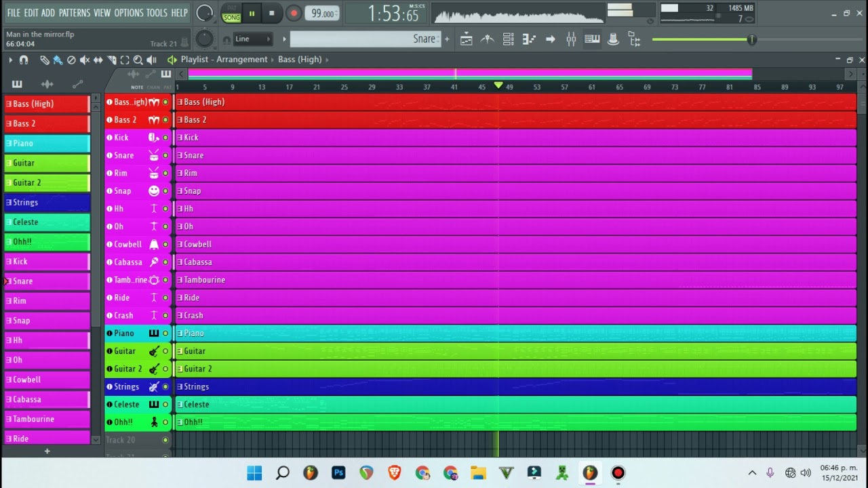Mute the Ohh!! track
868x488 pixels.
pyautogui.click(x=165, y=422)
